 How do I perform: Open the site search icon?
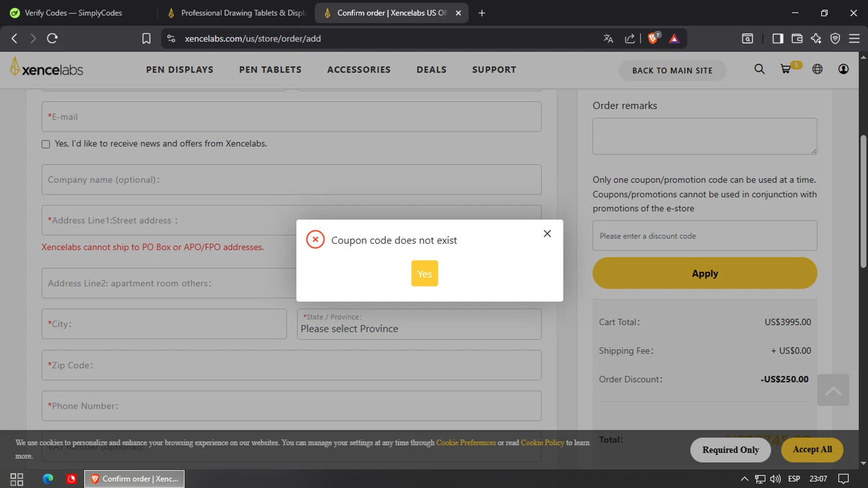tap(759, 69)
